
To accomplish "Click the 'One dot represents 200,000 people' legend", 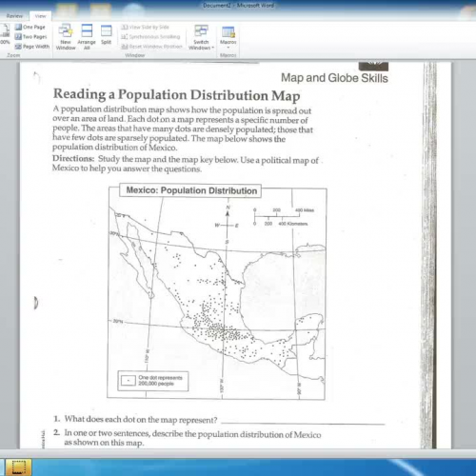I will pos(153,381).
